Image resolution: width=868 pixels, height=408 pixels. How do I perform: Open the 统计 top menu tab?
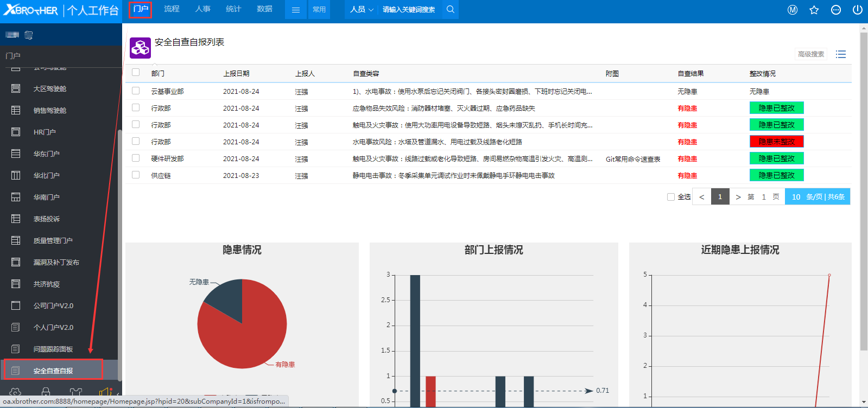pos(233,9)
